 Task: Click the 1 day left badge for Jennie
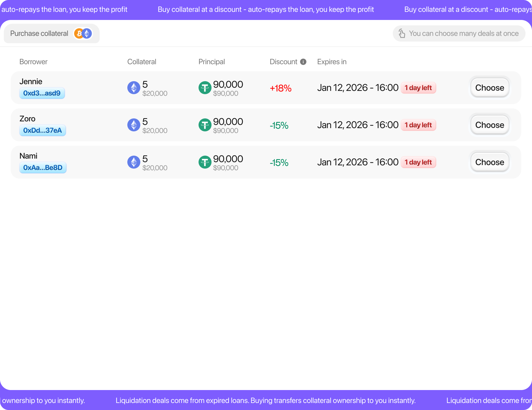[418, 88]
